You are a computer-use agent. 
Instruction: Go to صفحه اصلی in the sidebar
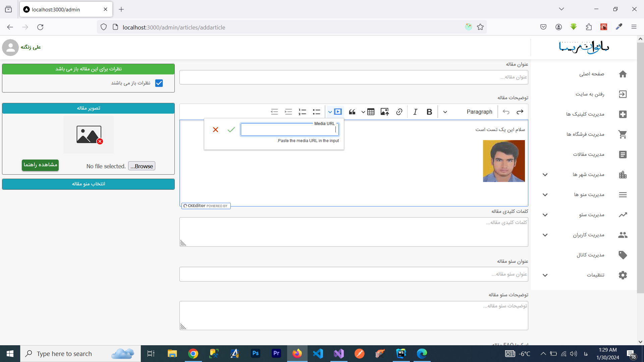point(591,74)
